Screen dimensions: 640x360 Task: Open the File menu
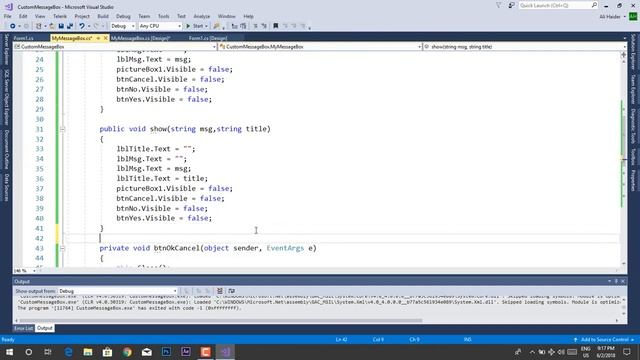click(8, 16)
